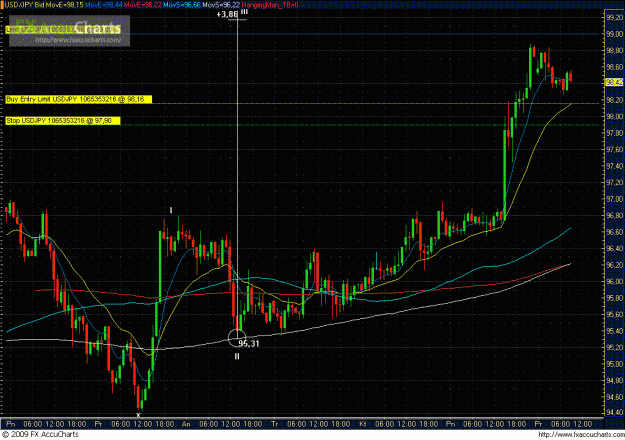Open the http://www.fxaccuchatts.com/ link at bottom right
This screenshot has height=440, width=625.
click(x=581, y=434)
